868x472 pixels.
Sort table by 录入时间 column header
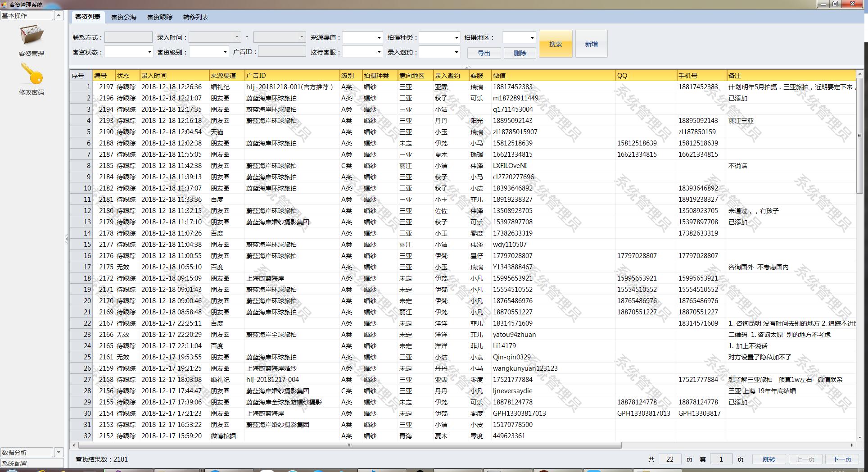coord(174,76)
